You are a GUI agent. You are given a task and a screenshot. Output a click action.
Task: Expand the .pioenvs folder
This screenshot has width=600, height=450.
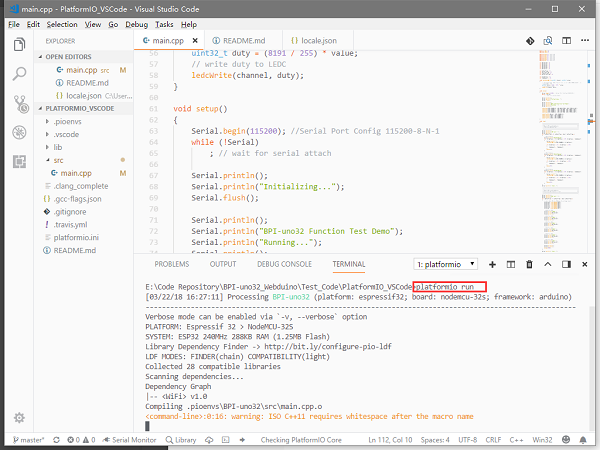click(68, 120)
